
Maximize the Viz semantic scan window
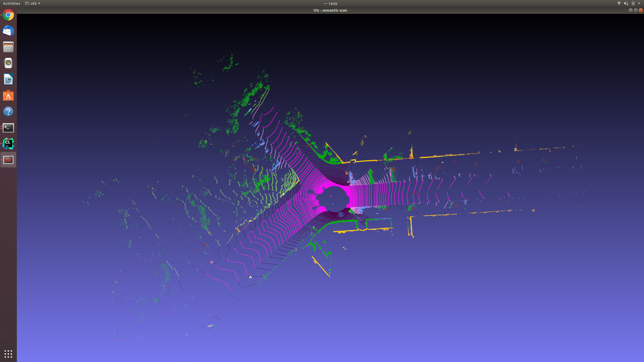tap(636, 10)
